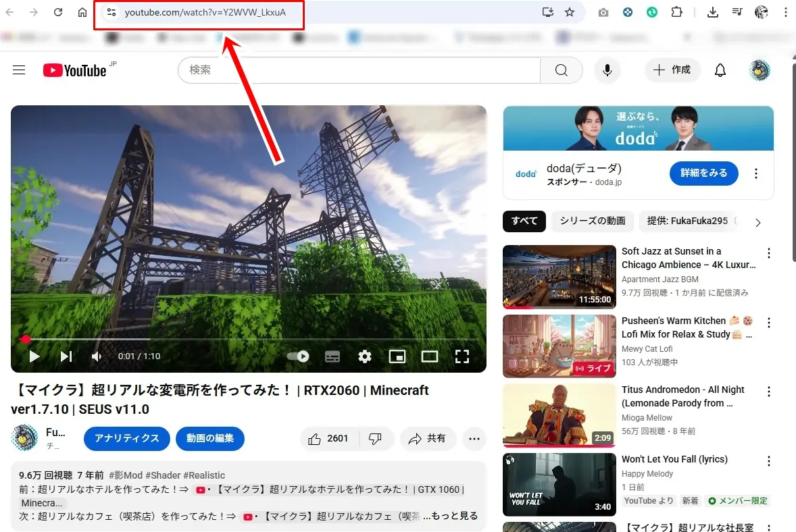The image size is (796, 532).
Task: Open options for Soft Jazz at Sunset video
Action: 768,253
